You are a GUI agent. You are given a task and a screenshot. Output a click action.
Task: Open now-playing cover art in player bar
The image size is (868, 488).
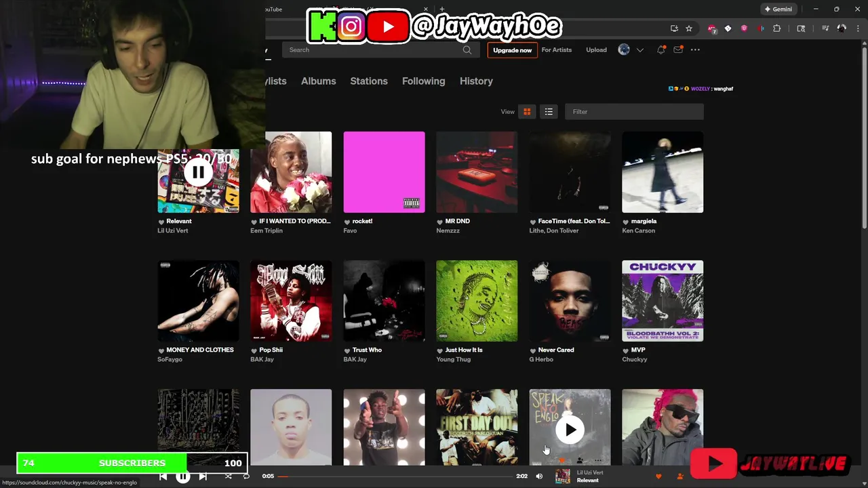[563, 476]
